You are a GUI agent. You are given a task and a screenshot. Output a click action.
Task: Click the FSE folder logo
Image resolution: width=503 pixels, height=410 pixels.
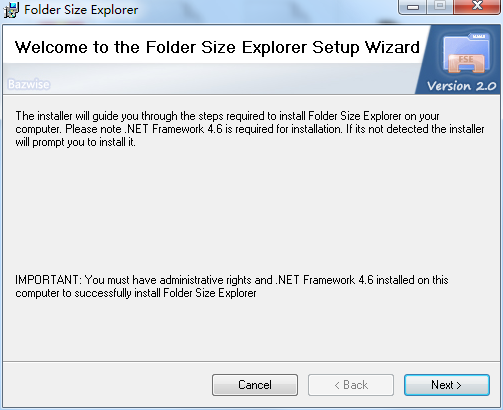pyautogui.click(x=466, y=55)
